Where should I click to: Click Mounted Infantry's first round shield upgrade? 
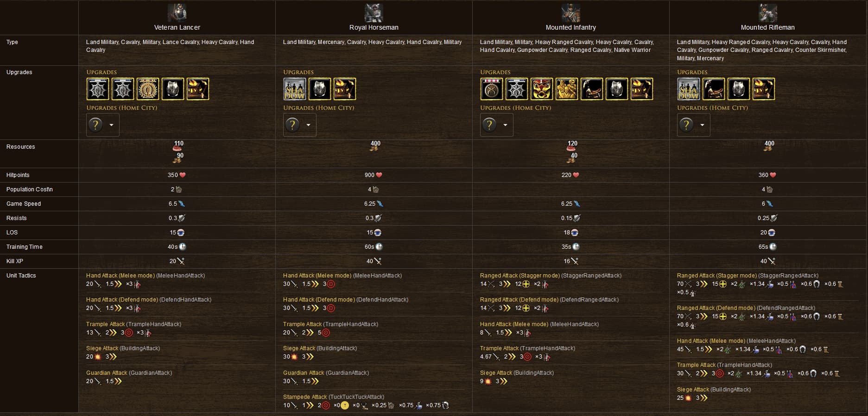click(x=492, y=89)
